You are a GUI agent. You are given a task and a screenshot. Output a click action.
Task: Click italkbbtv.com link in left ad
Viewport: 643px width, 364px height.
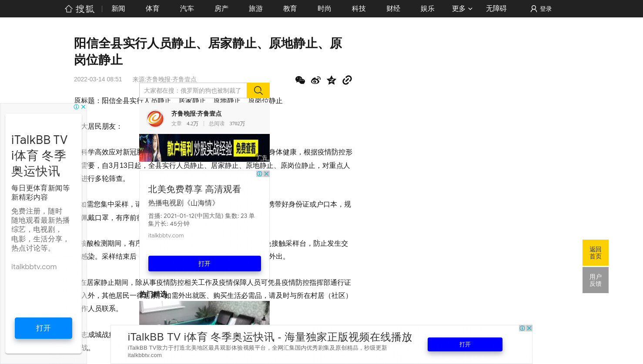coord(34,267)
